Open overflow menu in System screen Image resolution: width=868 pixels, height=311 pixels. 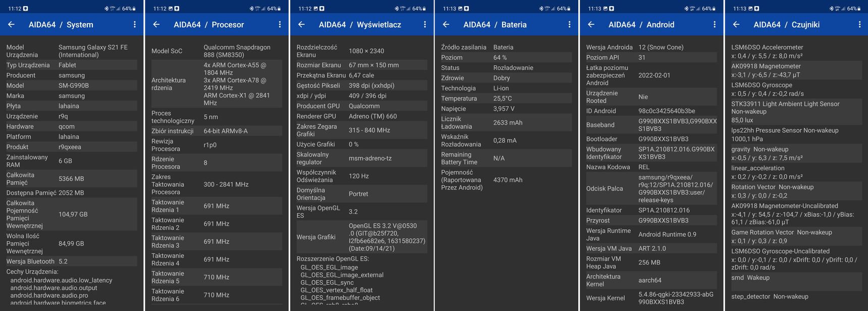point(135,24)
